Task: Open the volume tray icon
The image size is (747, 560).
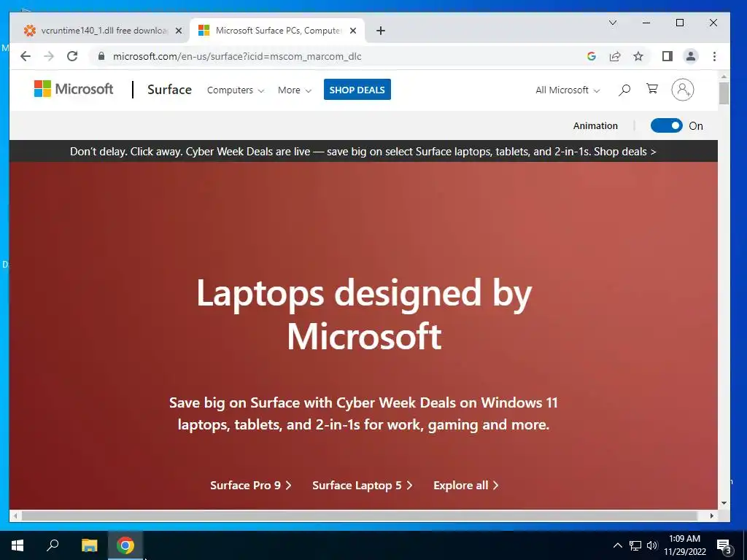Action: click(x=652, y=545)
